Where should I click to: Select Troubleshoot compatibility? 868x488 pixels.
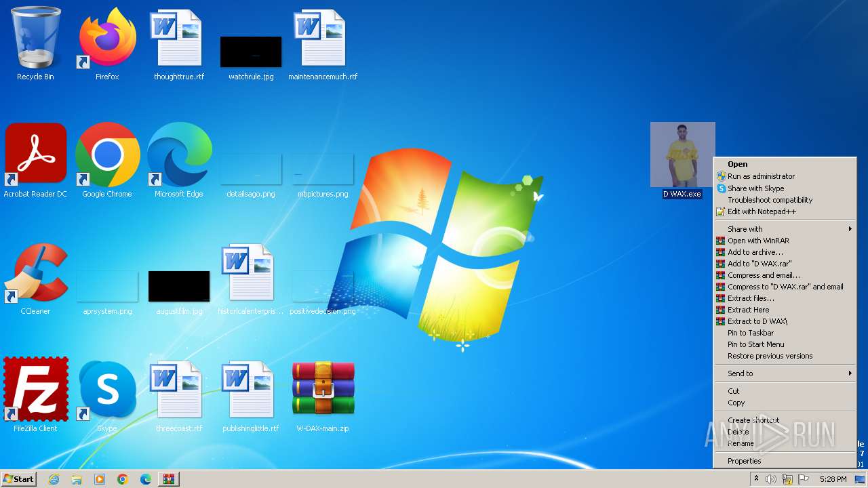pyautogui.click(x=785, y=200)
